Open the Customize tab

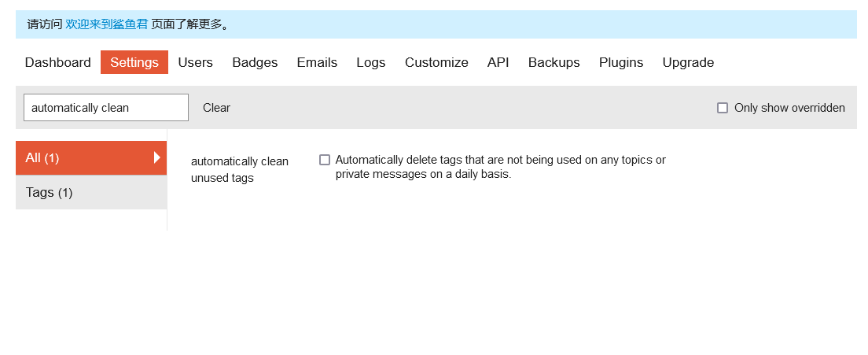[437, 63]
